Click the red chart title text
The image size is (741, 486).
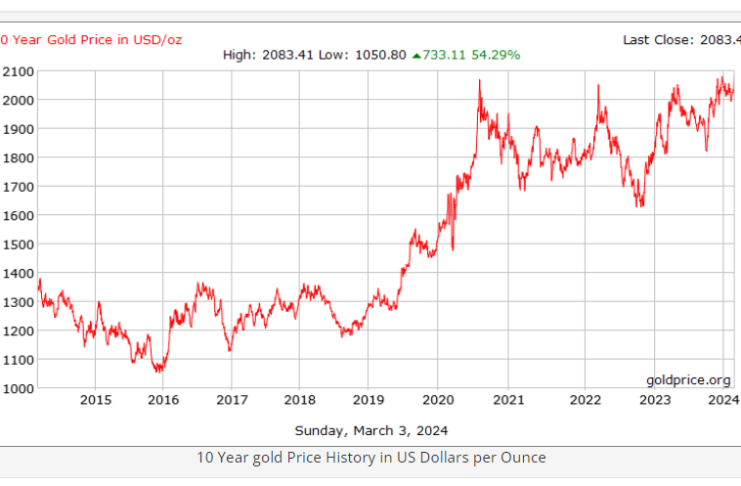[x=91, y=39]
